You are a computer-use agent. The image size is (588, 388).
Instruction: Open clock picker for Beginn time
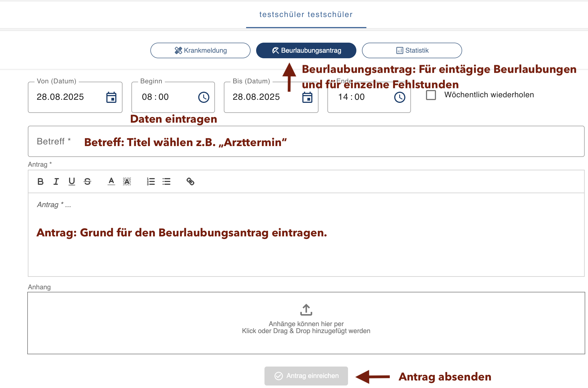(x=204, y=97)
